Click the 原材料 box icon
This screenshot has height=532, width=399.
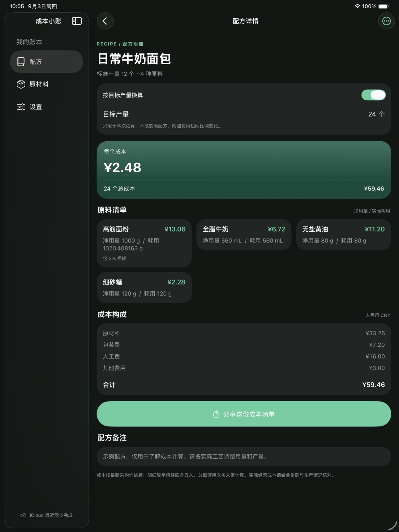coord(21,84)
